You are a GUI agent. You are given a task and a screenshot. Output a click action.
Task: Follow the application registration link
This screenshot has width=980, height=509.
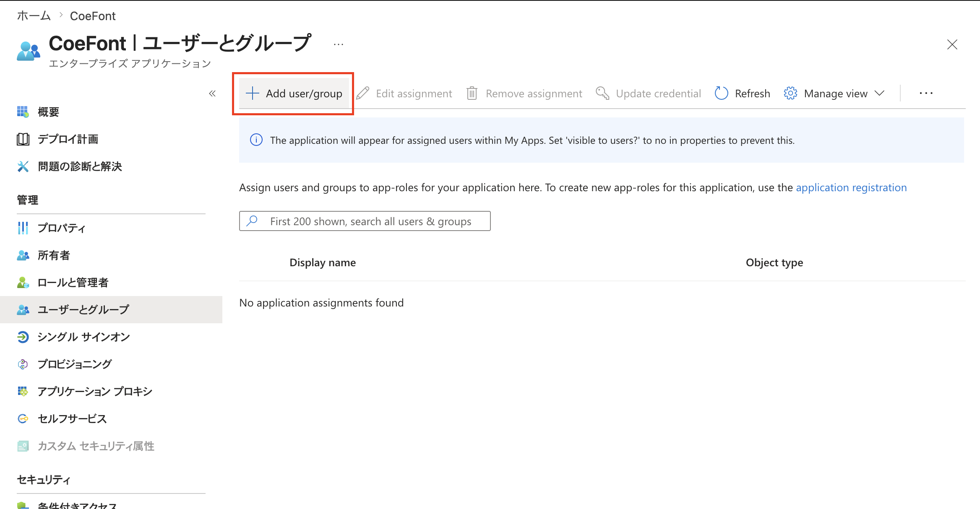851,187
